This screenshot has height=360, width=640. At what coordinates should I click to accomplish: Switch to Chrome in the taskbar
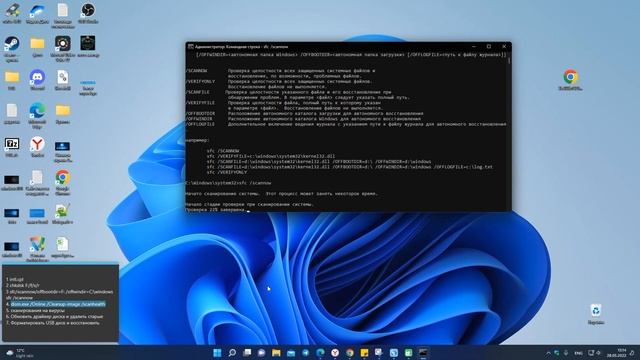(x=350, y=353)
